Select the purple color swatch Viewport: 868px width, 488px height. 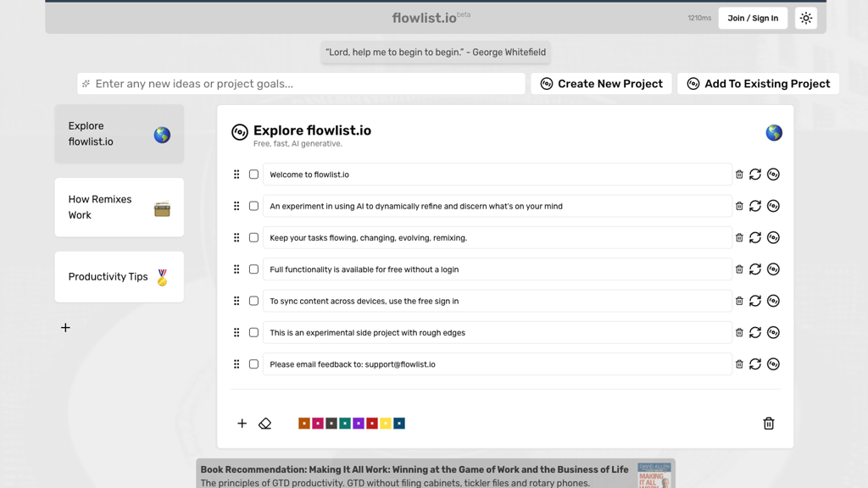359,423
